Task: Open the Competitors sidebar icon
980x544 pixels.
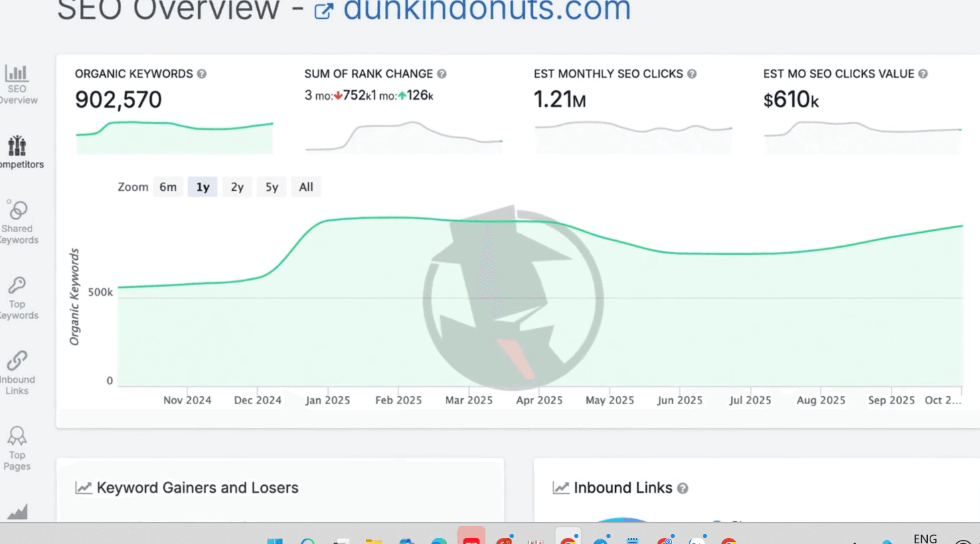Action: click(17, 146)
